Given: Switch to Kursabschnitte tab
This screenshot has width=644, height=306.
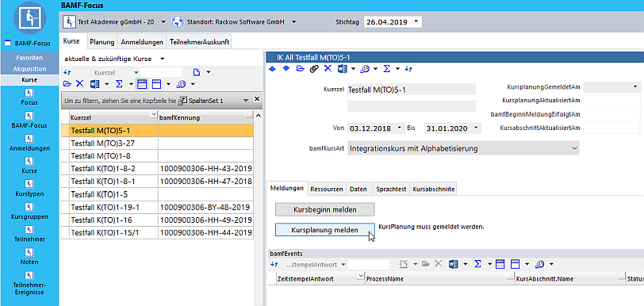Looking at the screenshot, I should tap(433, 189).
